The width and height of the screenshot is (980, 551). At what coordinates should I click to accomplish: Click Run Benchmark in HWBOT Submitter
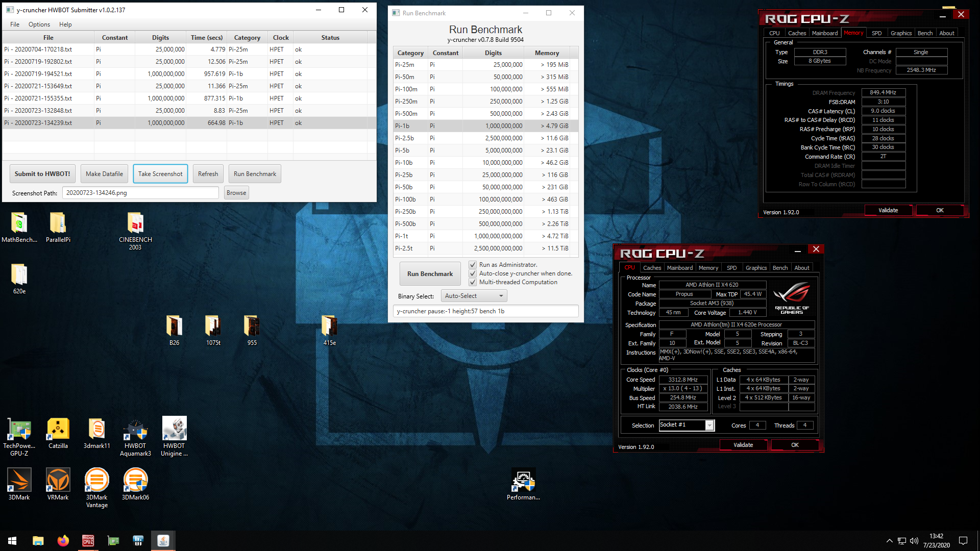pos(255,174)
